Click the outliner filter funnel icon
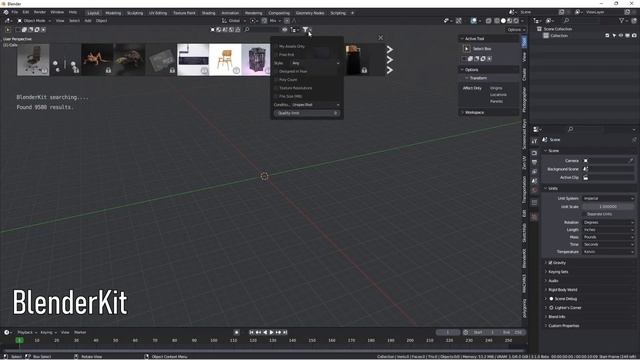This screenshot has width=640, height=360. click(x=622, y=20)
